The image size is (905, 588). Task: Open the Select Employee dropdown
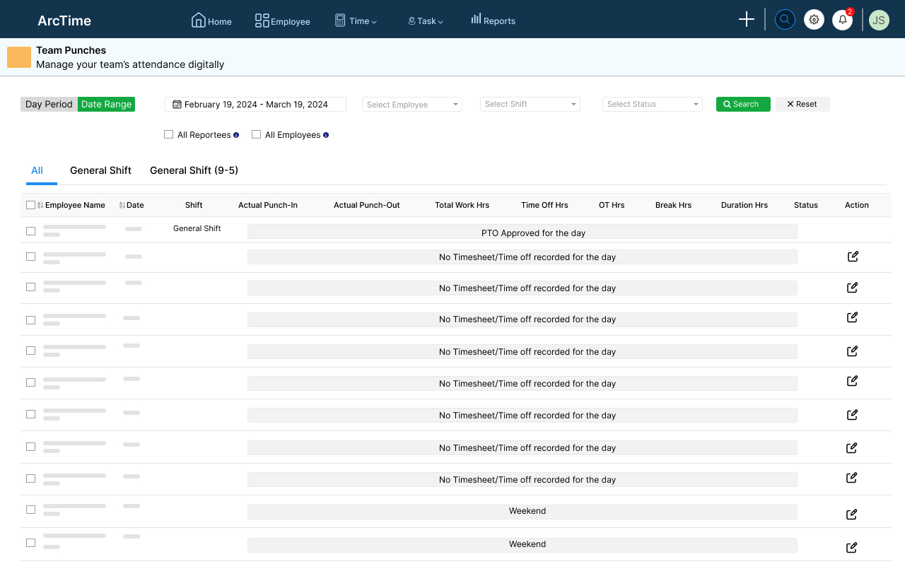412,104
